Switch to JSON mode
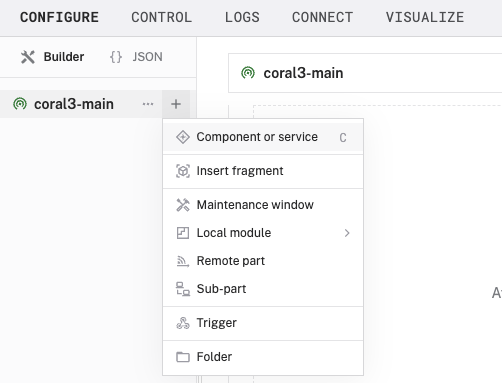This screenshot has height=383, width=502. tap(136, 57)
